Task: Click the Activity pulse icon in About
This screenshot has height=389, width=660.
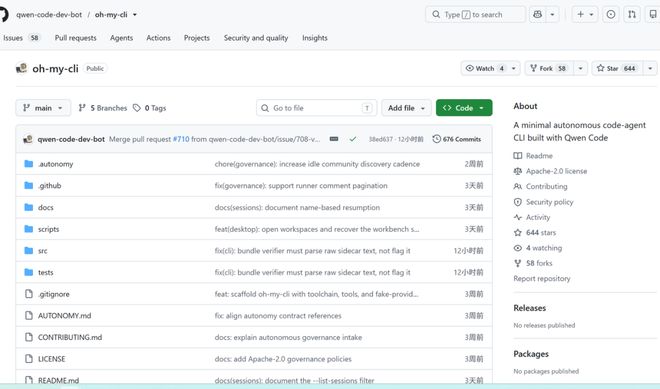Action: point(518,217)
